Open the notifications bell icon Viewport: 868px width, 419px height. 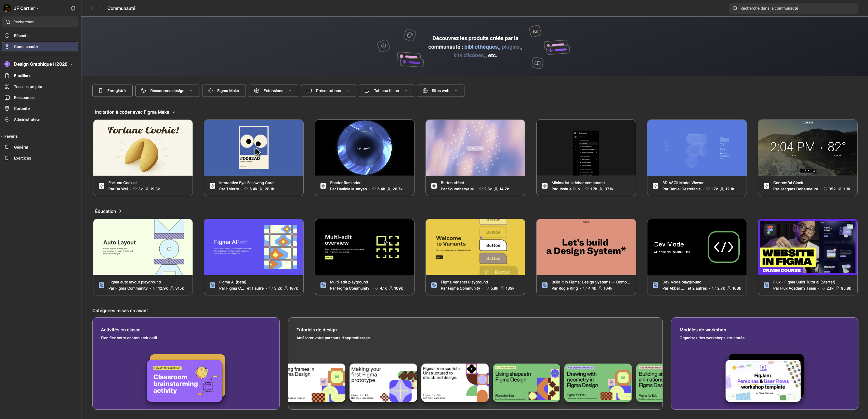(73, 8)
